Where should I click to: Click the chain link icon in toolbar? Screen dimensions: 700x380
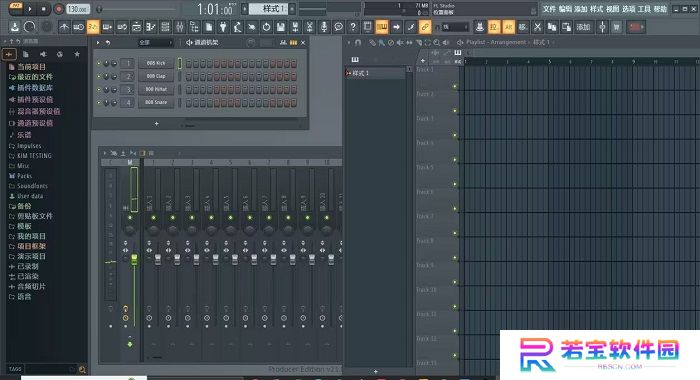(x=425, y=27)
